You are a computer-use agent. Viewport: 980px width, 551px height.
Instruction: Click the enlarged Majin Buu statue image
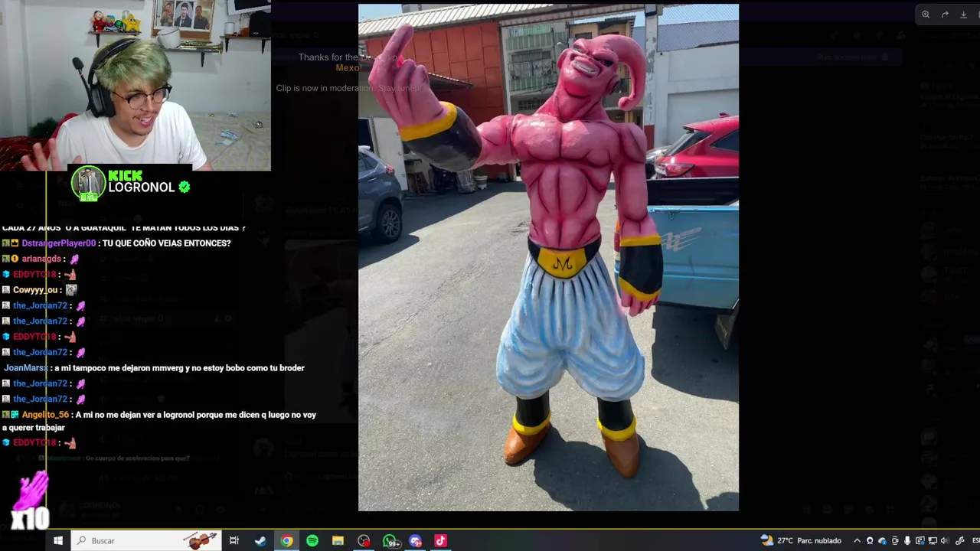tap(548, 257)
